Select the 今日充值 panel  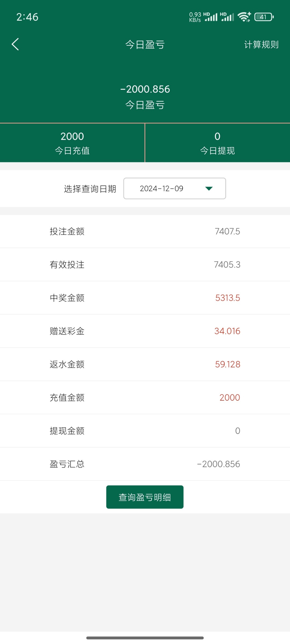(72, 143)
